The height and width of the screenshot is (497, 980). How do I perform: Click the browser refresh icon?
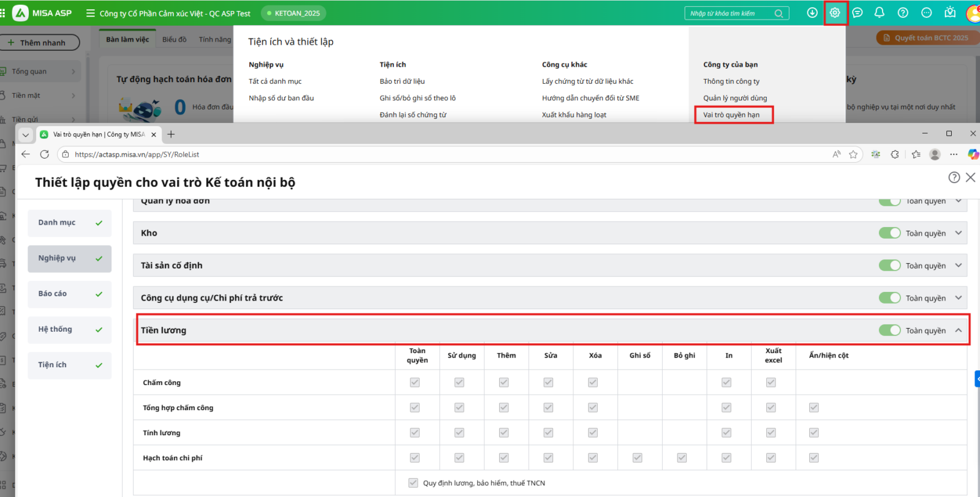[x=45, y=154]
